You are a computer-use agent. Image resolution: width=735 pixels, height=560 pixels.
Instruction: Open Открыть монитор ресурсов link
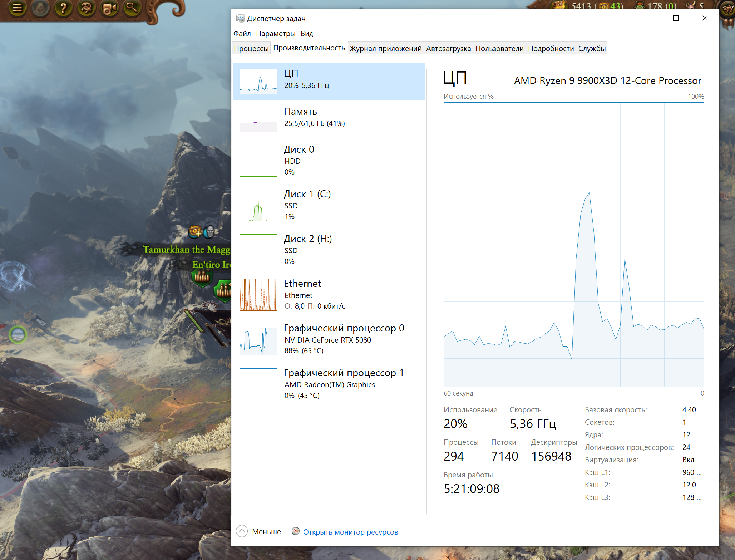tap(350, 532)
